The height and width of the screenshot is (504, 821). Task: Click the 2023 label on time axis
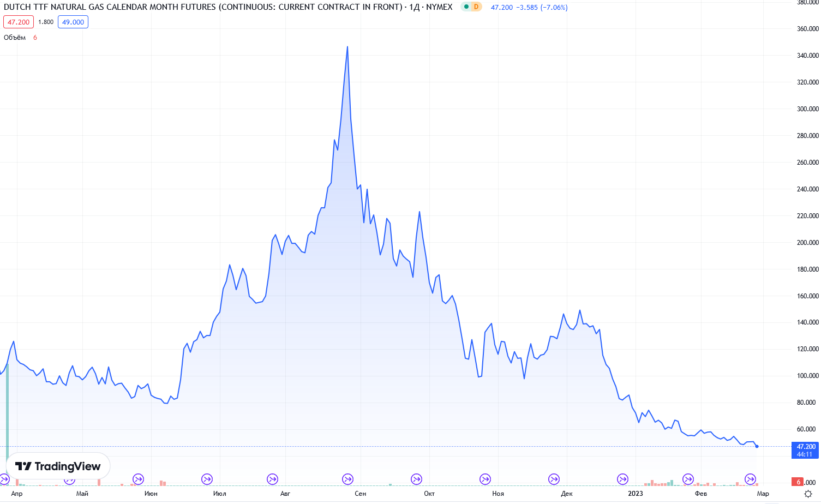635,494
